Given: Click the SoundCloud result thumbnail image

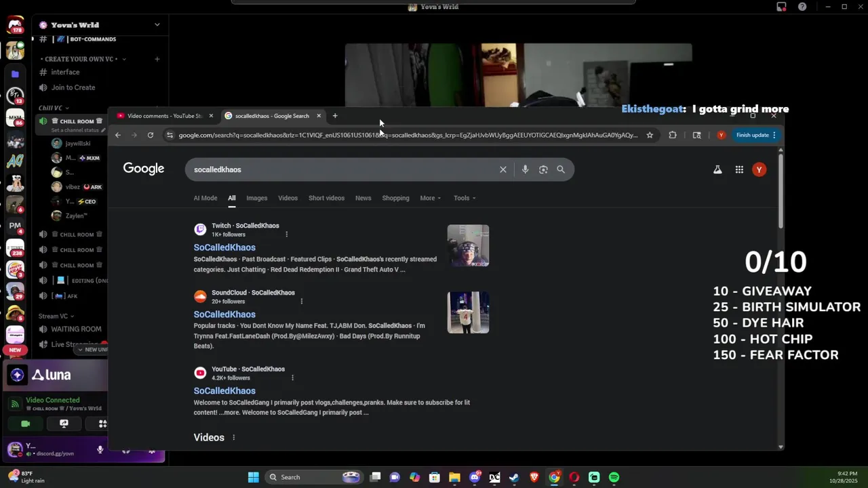Looking at the screenshot, I should click(x=468, y=312).
